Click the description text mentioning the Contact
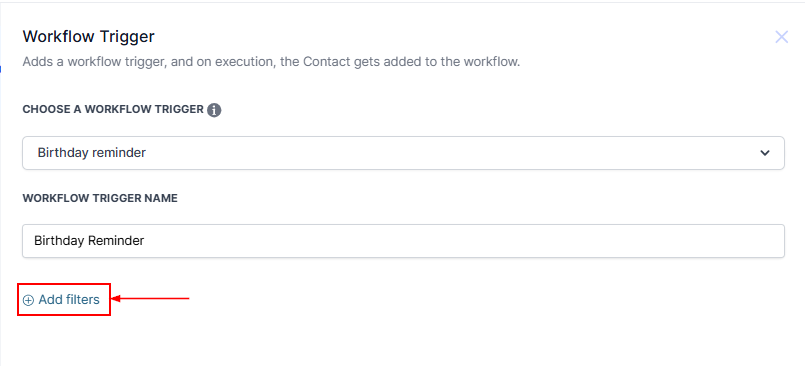This screenshot has width=805, height=366. (272, 63)
